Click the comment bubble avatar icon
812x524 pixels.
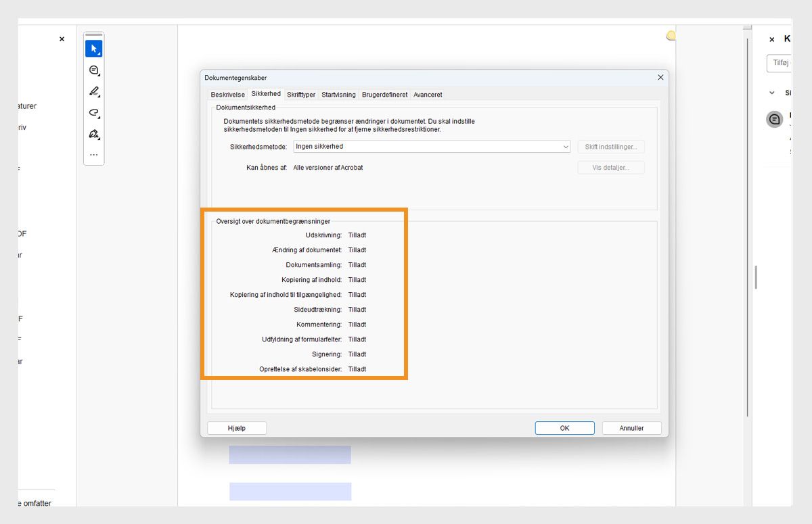point(774,119)
